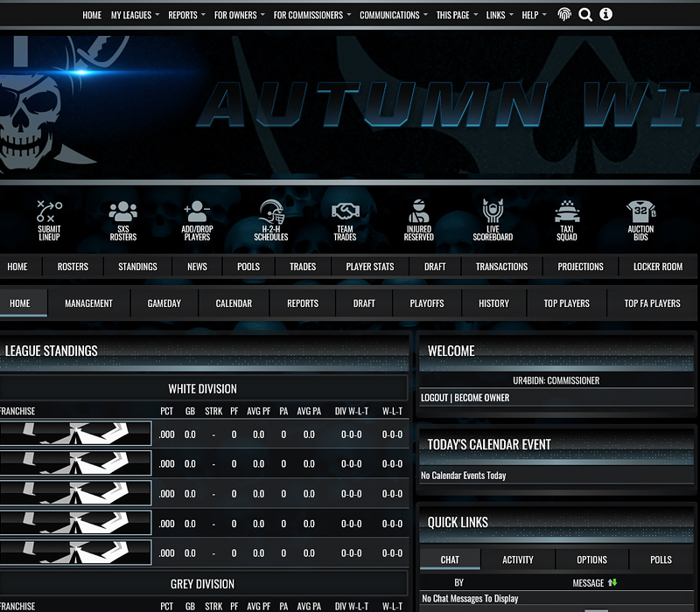Click the No Calendar Events Today text
Viewport: 700px width, 612px height.
coord(464,476)
